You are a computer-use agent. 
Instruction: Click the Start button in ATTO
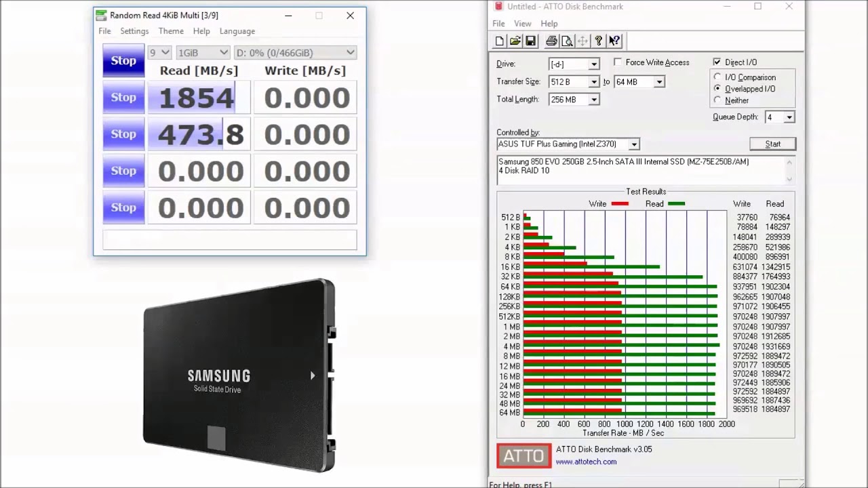(x=772, y=144)
